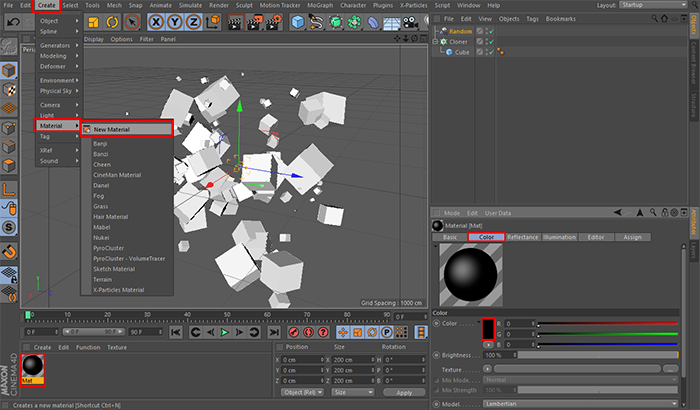Select the Axis mode L icon
The image size is (700, 410).
(9, 189)
